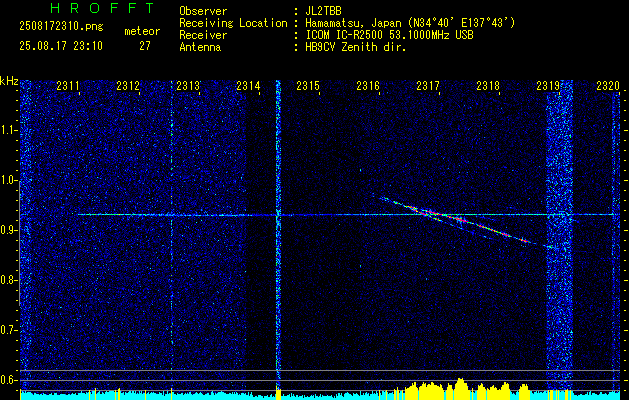Click the 0.6 kHz axis label
This screenshot has width=629, height=400.
pyautogui.click(x=9, y=380)
